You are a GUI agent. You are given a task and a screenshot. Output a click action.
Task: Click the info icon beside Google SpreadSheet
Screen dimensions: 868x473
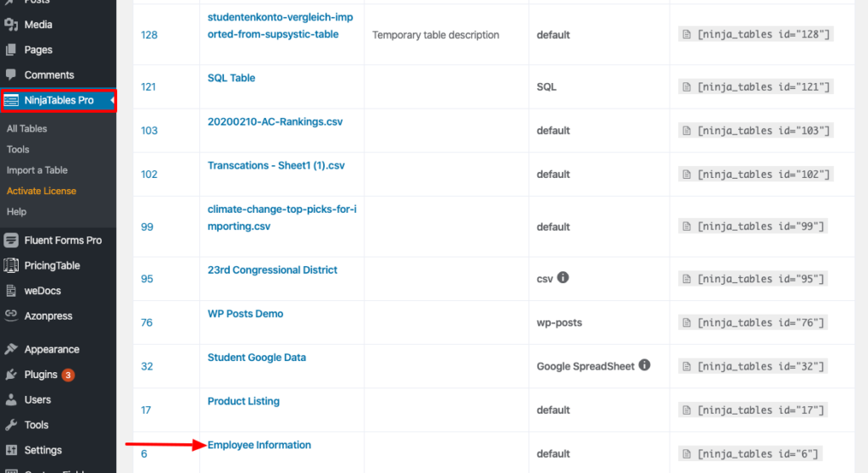tap(644, 365)
